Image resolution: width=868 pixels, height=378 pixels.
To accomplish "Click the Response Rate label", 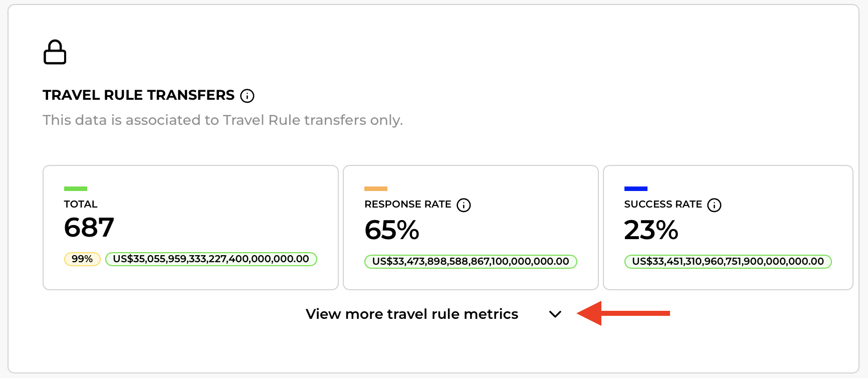I will [408, 205].
